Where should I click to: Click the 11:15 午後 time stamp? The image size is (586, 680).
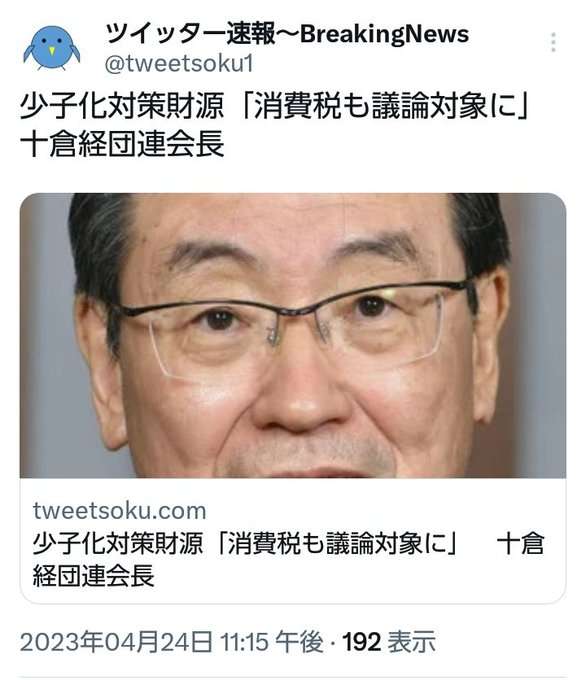[x=272, y=642]
